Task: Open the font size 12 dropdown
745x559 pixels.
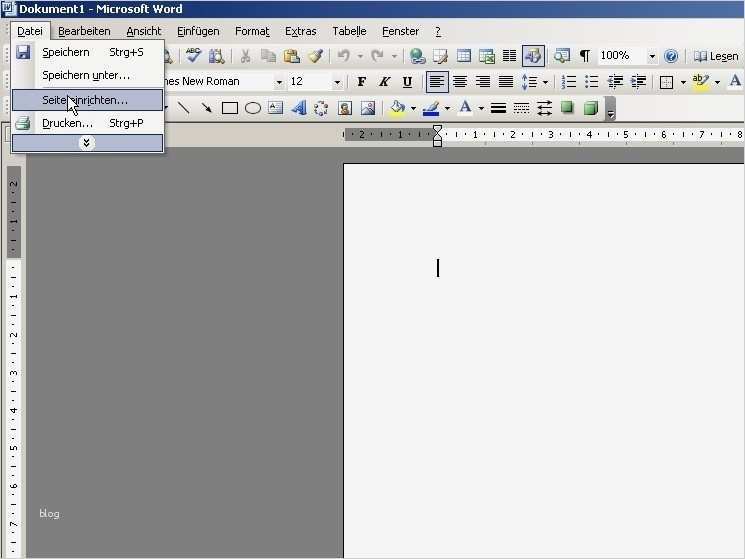Action: click(x=337, y=82)
